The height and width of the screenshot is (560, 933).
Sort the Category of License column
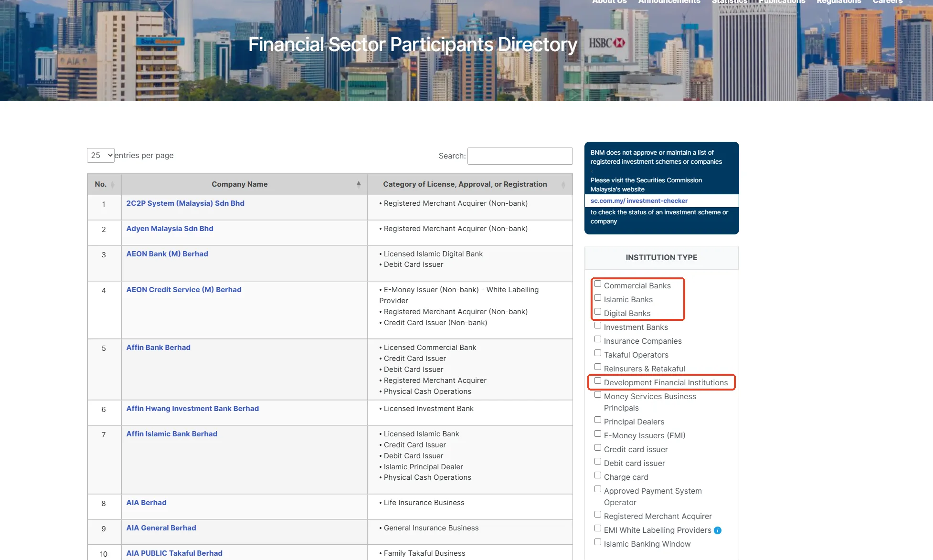click(x=563, y=184)
